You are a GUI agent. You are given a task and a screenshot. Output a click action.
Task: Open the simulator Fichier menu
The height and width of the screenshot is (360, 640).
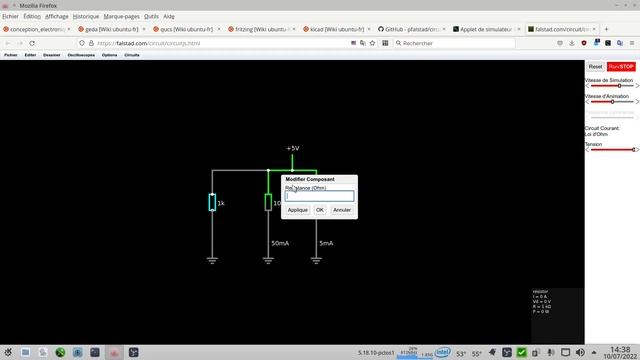[x=11, y=55]
